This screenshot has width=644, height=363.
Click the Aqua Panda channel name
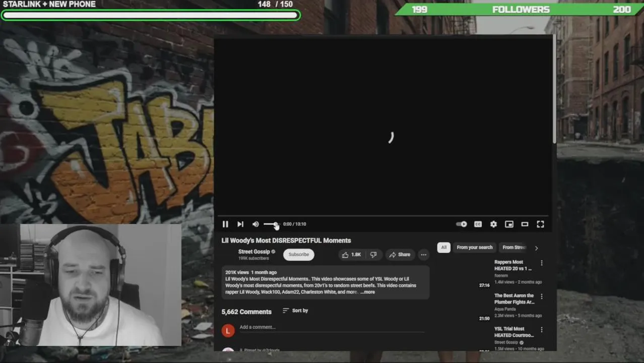(505, 309)
